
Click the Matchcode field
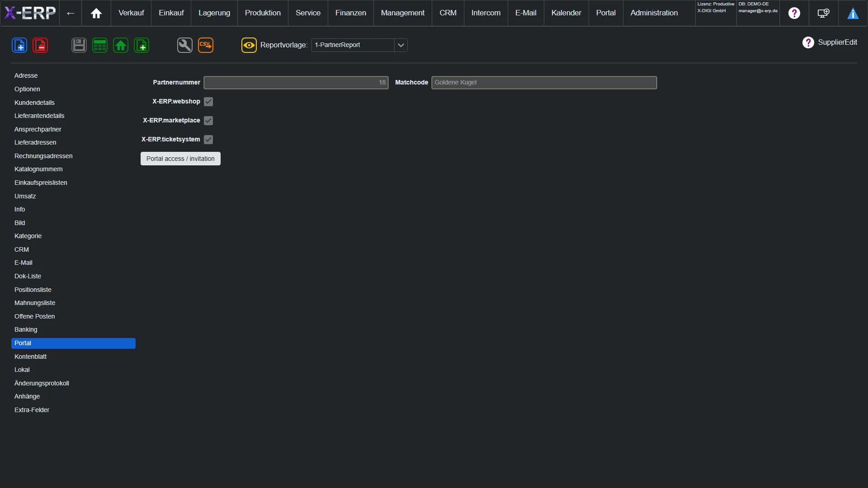pyautogui.click(x=544, y=83)
